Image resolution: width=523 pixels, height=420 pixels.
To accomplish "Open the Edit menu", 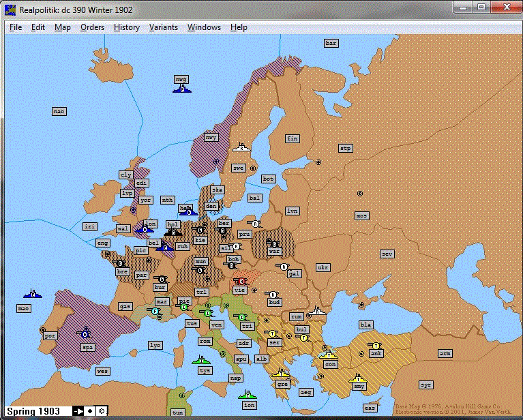I will coord(38,27).
